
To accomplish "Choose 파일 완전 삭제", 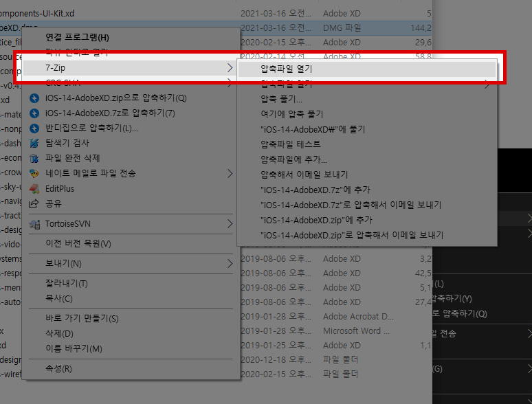I will 73,159.
